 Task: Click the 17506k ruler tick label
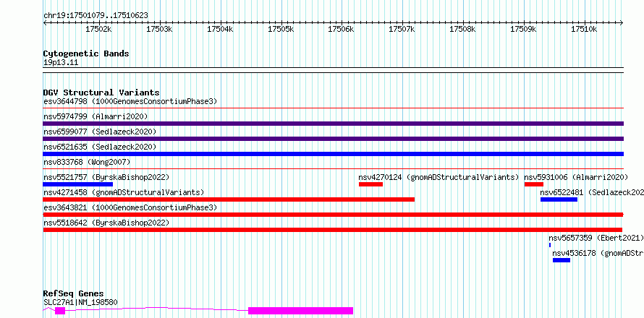coord(342,29)
